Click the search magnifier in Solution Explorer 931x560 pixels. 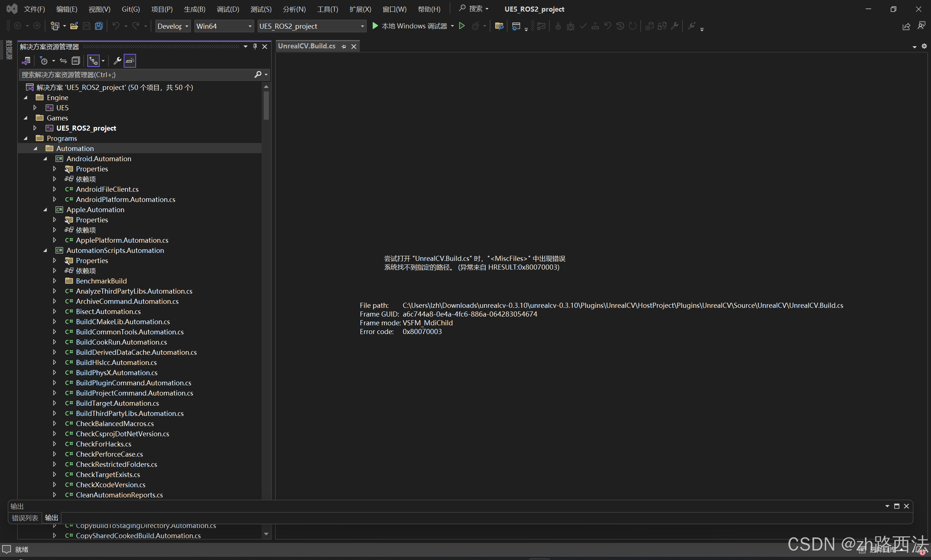coord(258,75)
